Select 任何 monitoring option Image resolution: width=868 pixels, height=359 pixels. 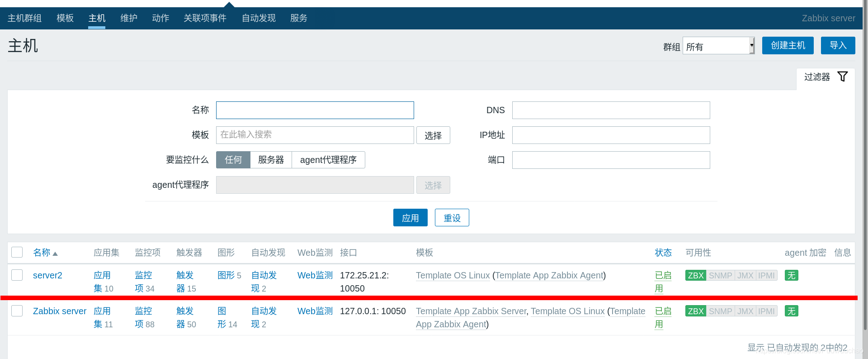click(x=233, y=160)
